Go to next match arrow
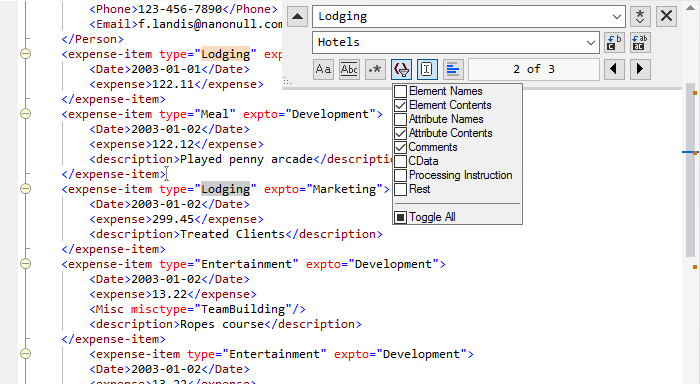 click(640, 69)
